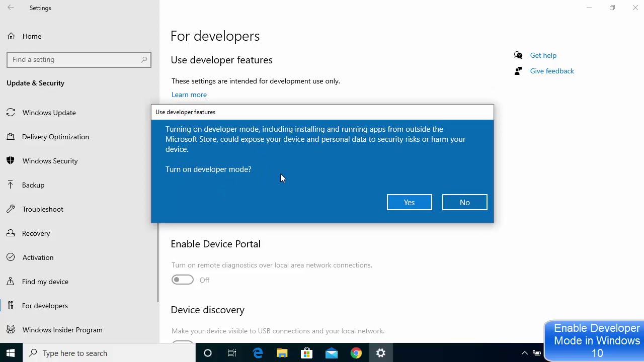Launch Microsoft Edge from the taskbar
Viewport: 644px width, 362px height.
coord(257,353)
